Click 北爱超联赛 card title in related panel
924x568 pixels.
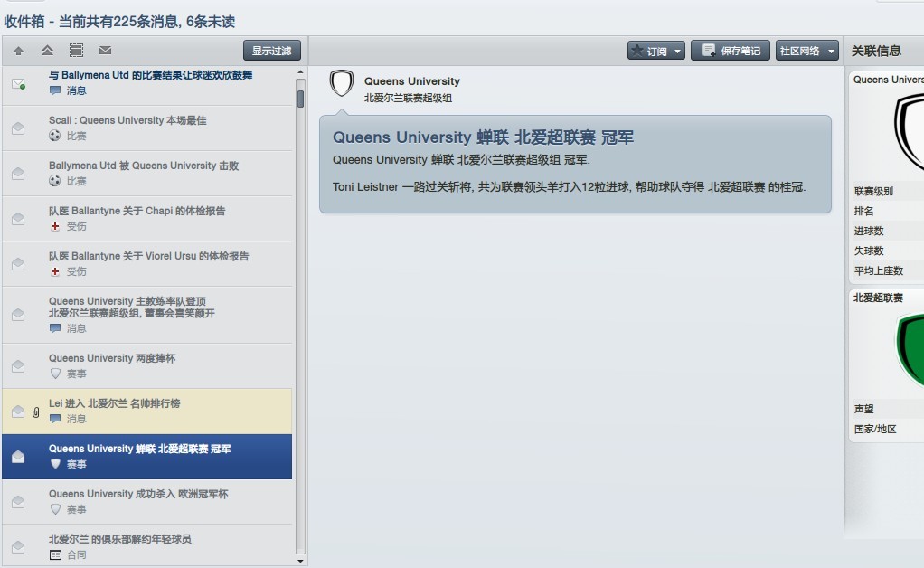[878, 298]
